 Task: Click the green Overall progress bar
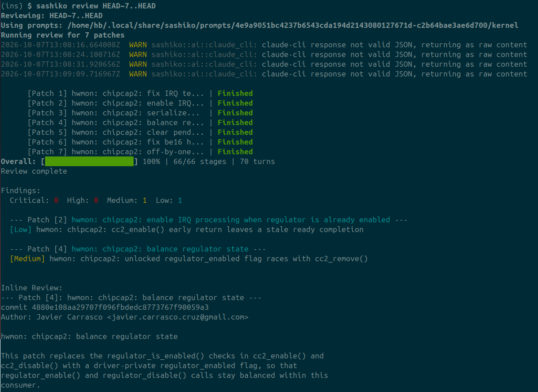(x=89, y=161)
